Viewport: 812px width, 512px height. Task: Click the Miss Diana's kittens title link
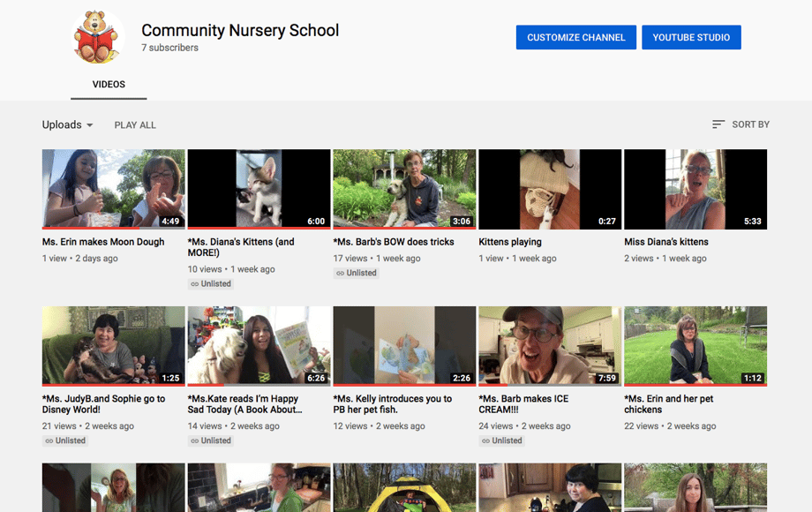[666, 242]
